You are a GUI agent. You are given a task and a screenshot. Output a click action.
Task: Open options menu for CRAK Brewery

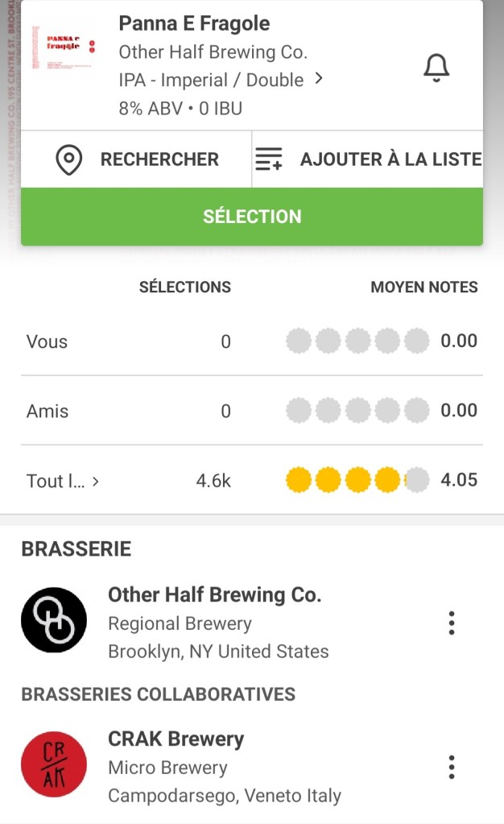(452, 767)
